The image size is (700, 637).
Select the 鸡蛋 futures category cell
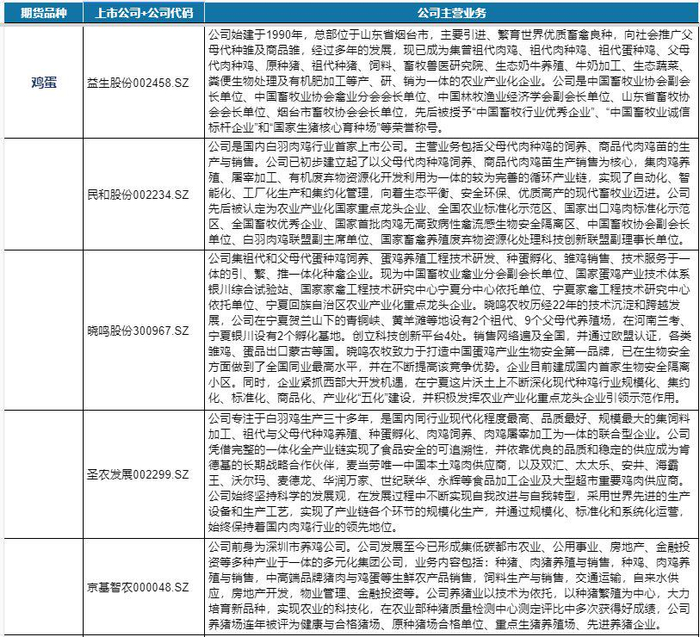(x=44, y=82)
